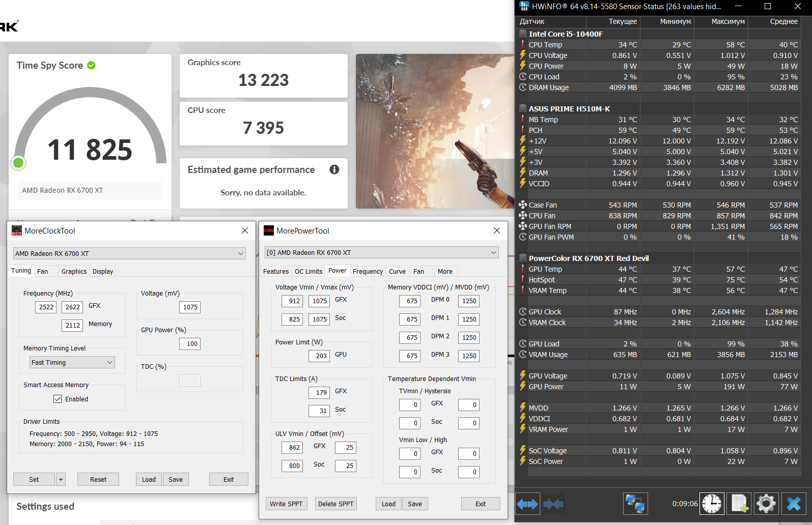Open the Features tab in MorePowerTool
The image size is (812, 525).
click(276, 272)
